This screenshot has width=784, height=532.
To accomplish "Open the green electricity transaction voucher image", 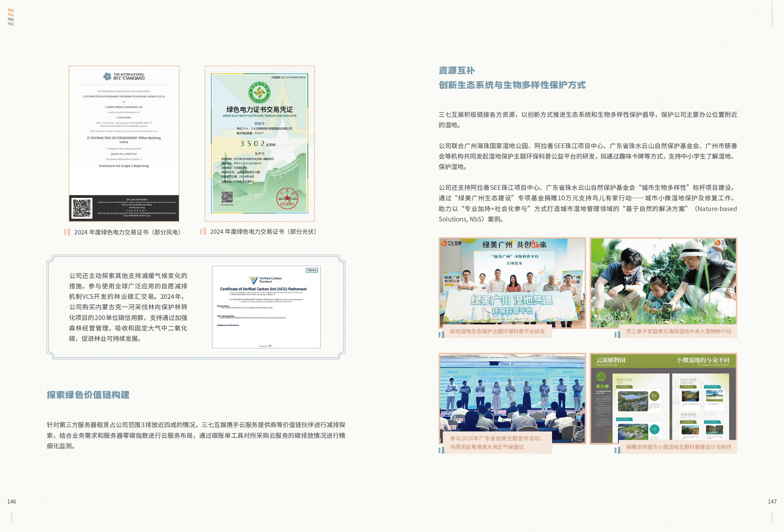I will (259, 143).
